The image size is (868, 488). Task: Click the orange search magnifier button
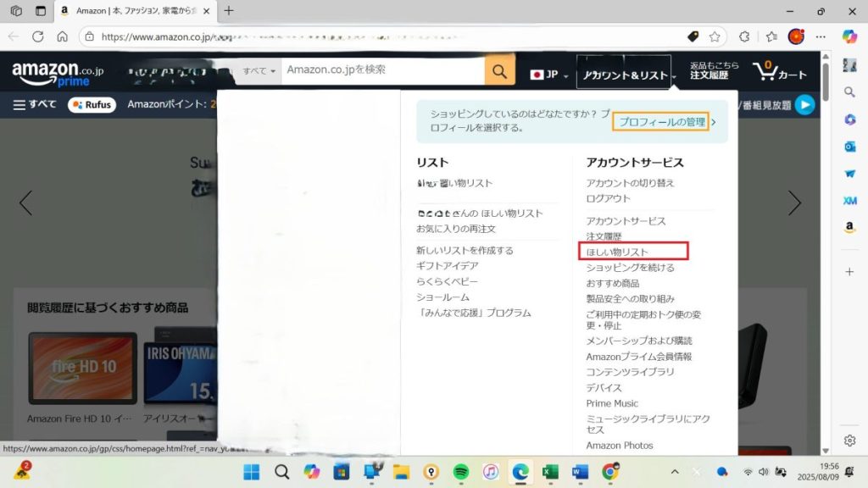[x=499, y=71]
